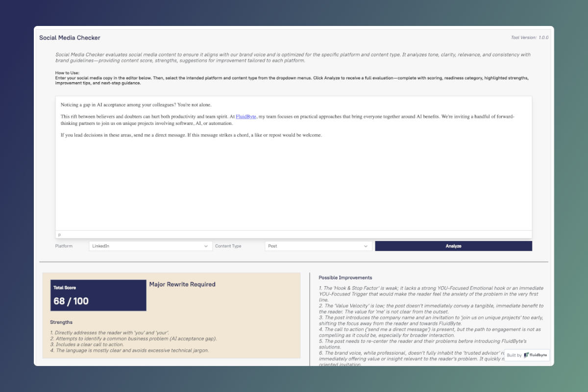588x392 pixels.
Task: Click the chevron arrow on Content Type selector
Action: tap(366, 246)
